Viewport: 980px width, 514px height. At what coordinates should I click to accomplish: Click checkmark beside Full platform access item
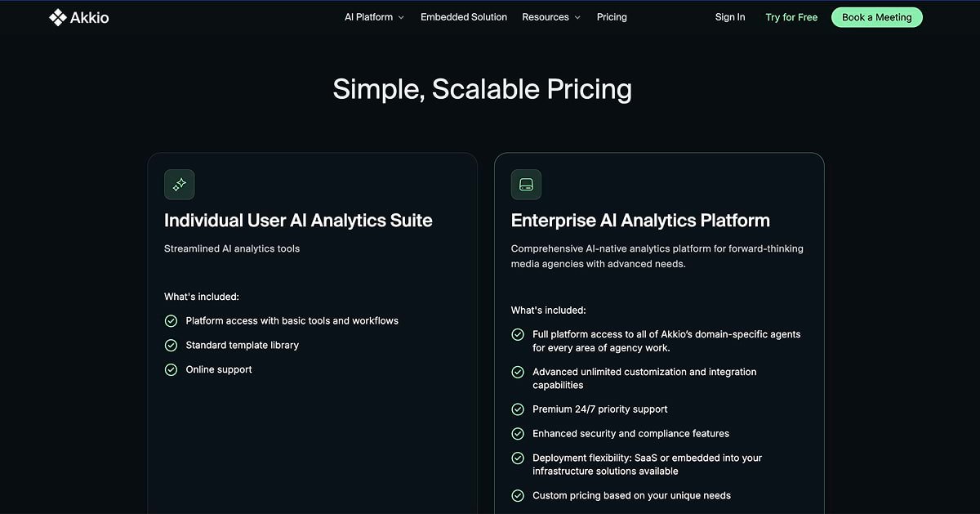(x=518, y=334)
